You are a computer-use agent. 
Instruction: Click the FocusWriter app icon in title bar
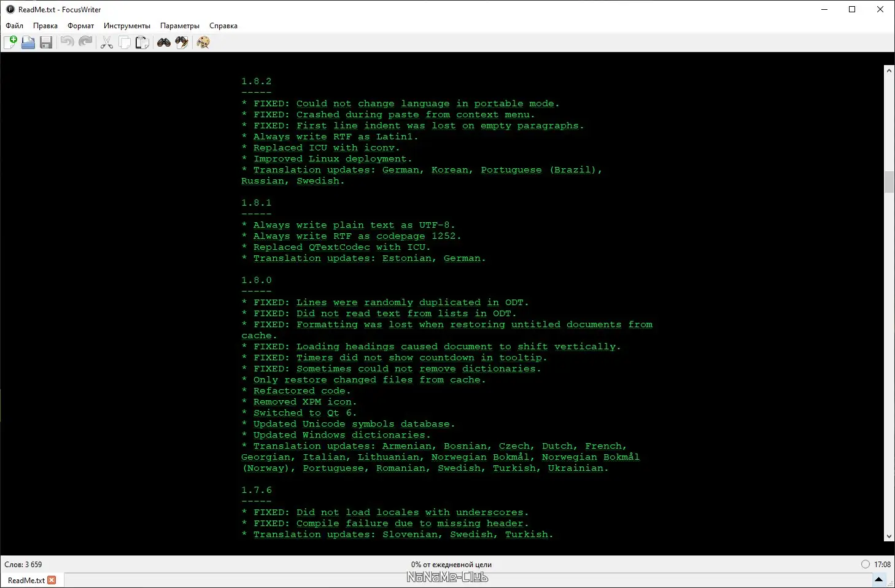[x=10, y=9]
